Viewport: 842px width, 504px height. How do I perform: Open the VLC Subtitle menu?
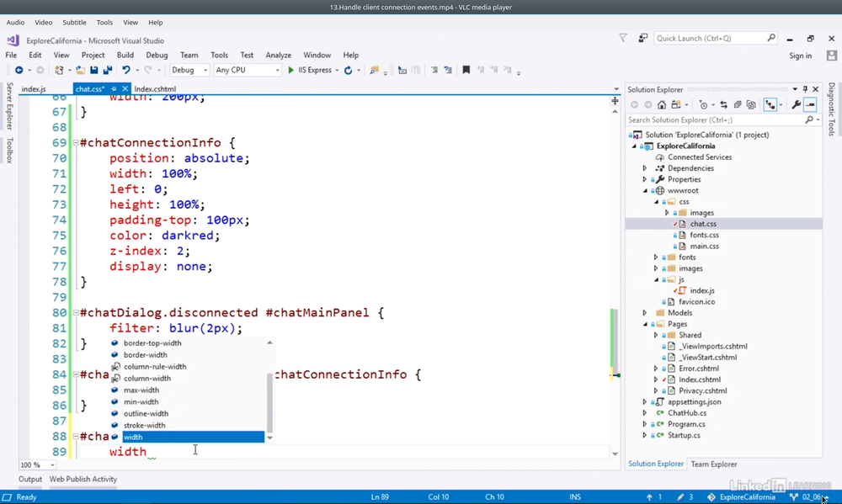74,23
